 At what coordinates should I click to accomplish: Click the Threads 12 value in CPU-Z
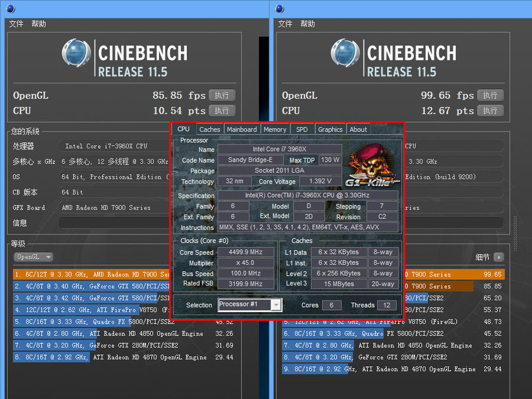[x=387, y=305]
